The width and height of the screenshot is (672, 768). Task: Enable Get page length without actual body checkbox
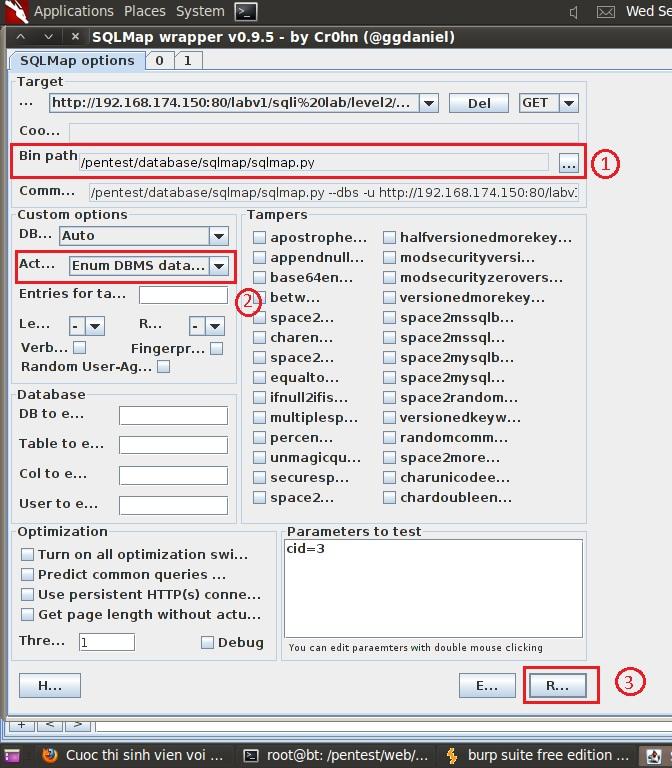tap(27, 615)
